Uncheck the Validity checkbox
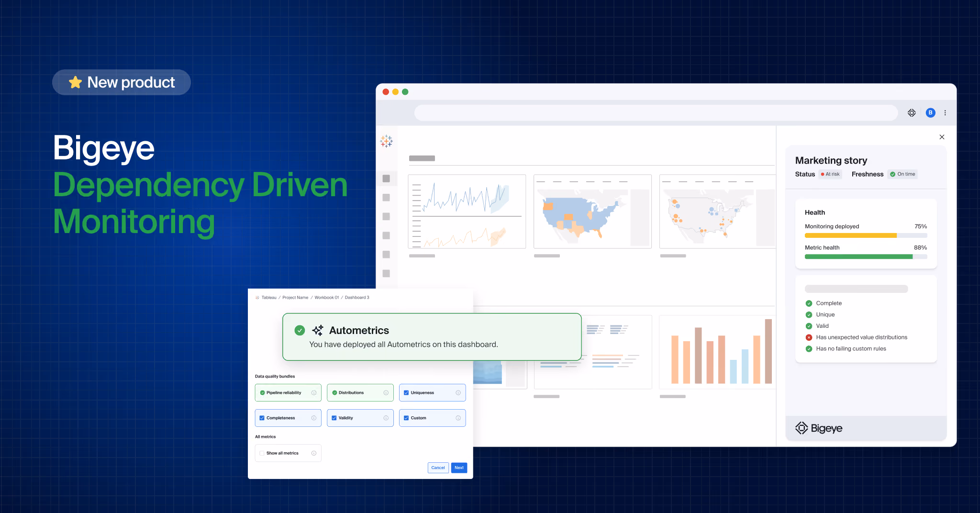980x513 pixels. pos(334,418)
